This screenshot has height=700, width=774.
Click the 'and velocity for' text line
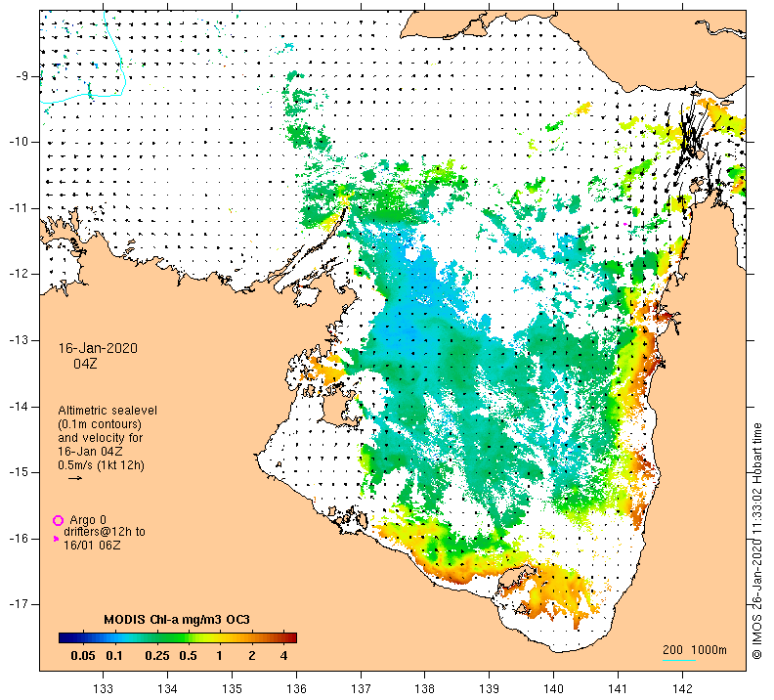(x=101, y=438)
